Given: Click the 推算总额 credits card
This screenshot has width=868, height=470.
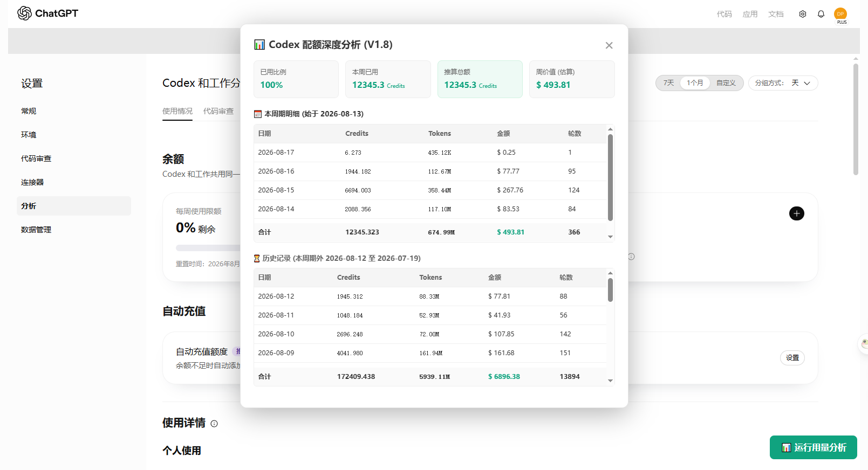Looking at the screenshot, I should point(480,79).
